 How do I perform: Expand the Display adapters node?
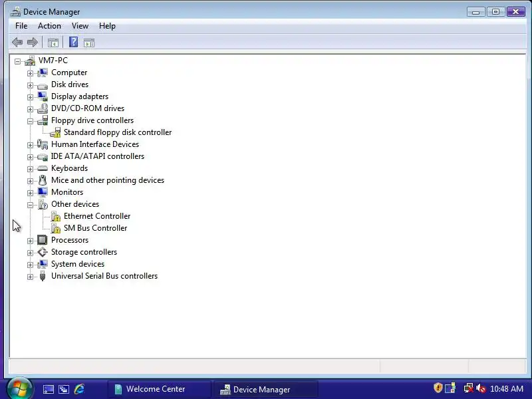coord(30,97)
